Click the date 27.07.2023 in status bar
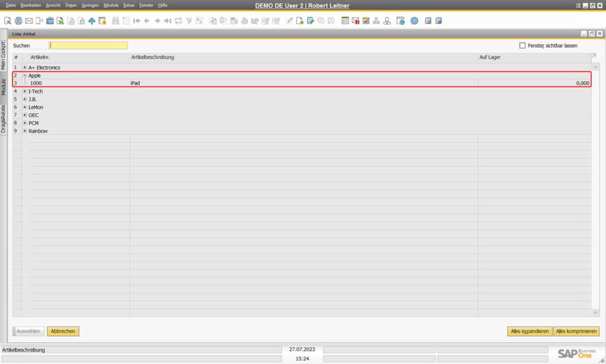606x364 pixels. (302, 349)
